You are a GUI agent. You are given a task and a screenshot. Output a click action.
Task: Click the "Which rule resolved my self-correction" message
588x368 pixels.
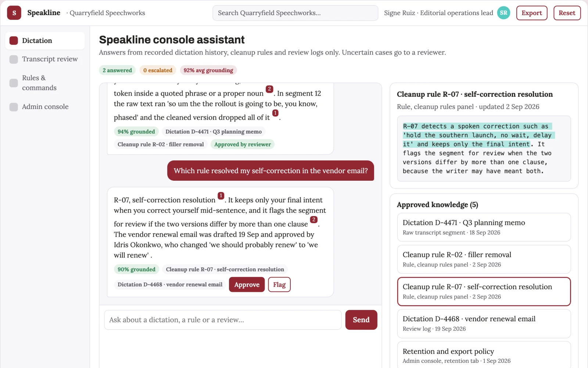tap(270, 171)
